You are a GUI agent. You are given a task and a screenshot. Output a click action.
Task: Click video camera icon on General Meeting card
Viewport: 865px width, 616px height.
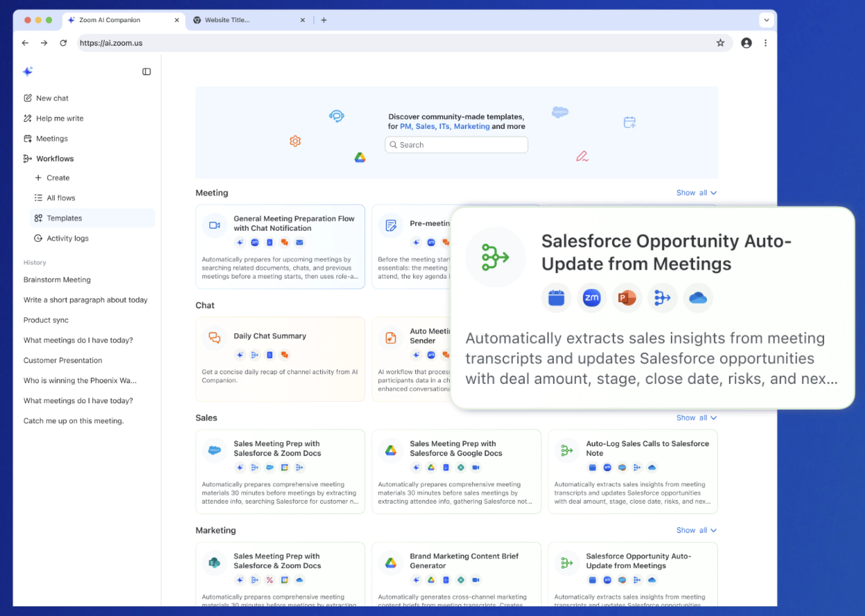(x=215, y=225)
